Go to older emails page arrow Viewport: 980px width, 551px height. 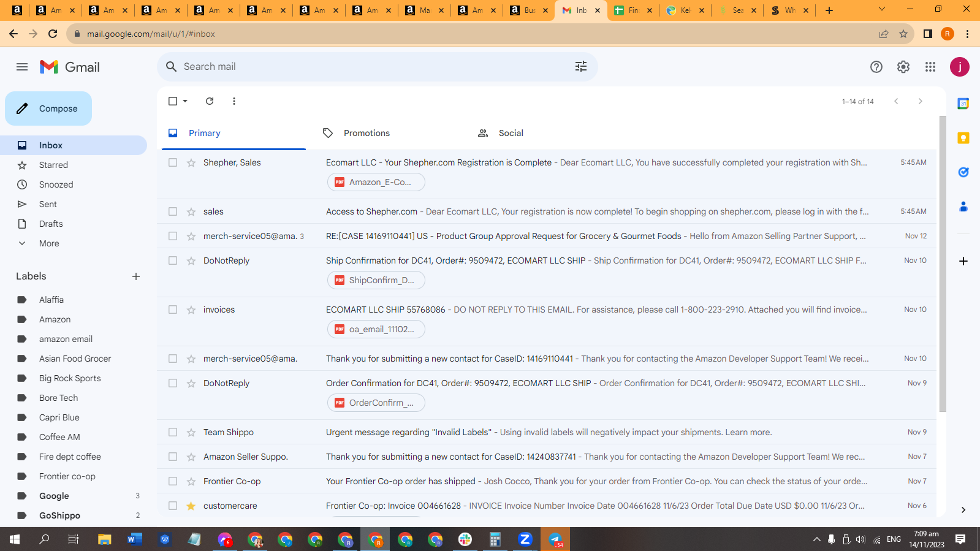click(x=920, y=101)
